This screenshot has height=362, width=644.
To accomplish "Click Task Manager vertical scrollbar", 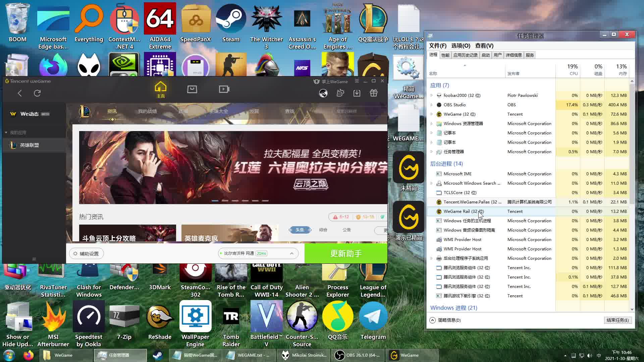I will (632, 144).
